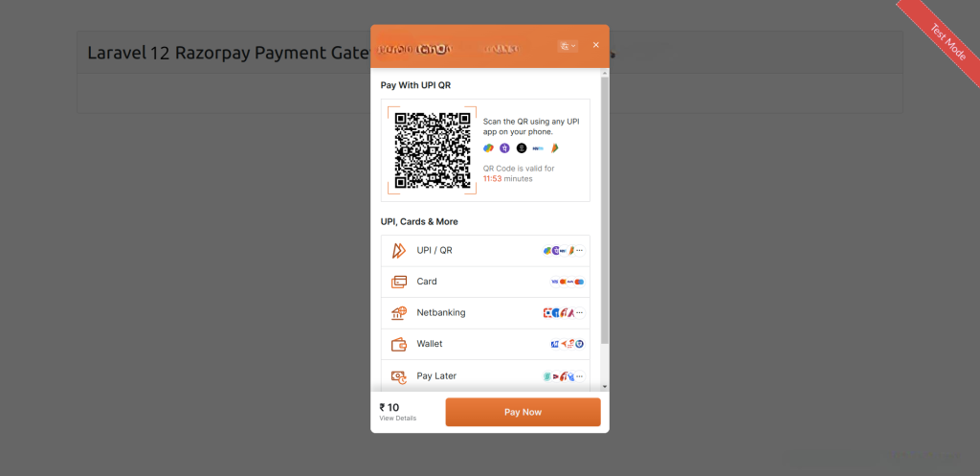
Task: Expand more banks in the Netbanking row
Action: (579, 313)
